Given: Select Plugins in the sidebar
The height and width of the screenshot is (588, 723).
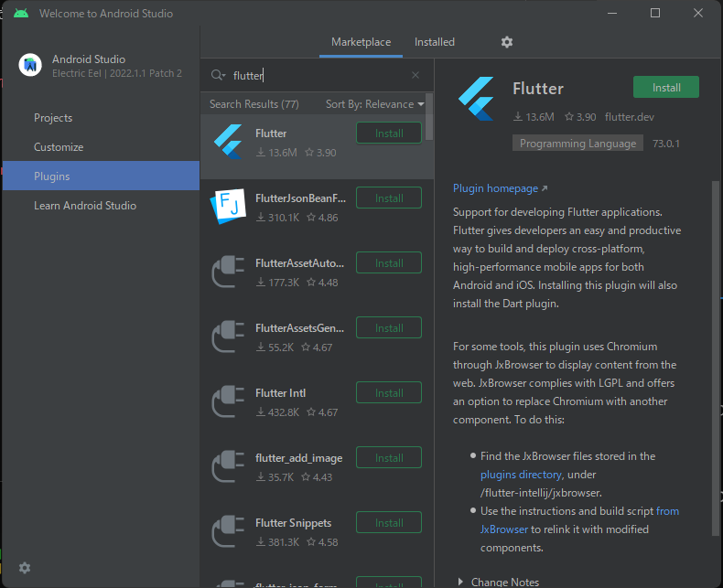Looking at the screenshot, I should [x=101, y=176].
